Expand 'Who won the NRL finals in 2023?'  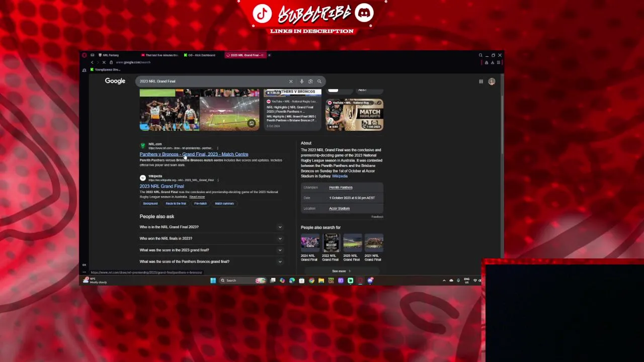[x=211, y=239]
